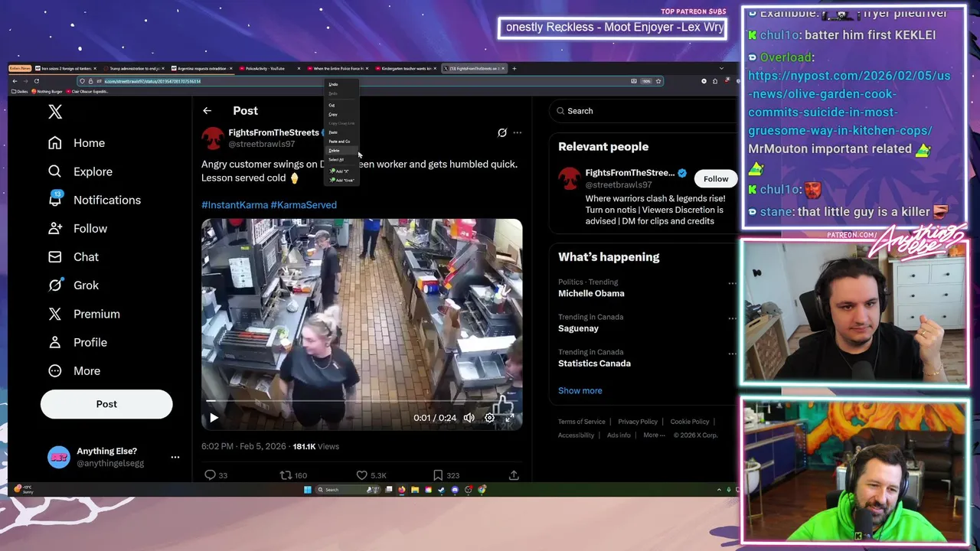Open Michelle Obama trending topic
Viewport: 980px width, 551px height.
pyautogui.click(x=591, y=294)
